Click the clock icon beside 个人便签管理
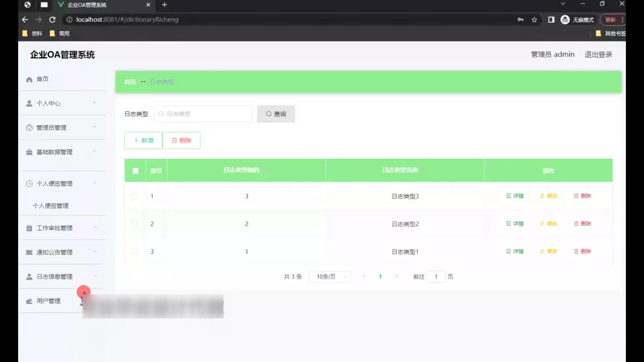Image resolution: width=644 pixels, height=362 pixels. (x=29, y=184)
